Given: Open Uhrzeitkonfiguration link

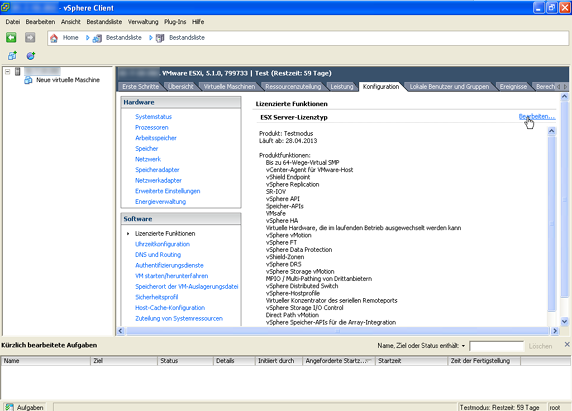Looking at the screenshot, I should click(x=162, y=244).
